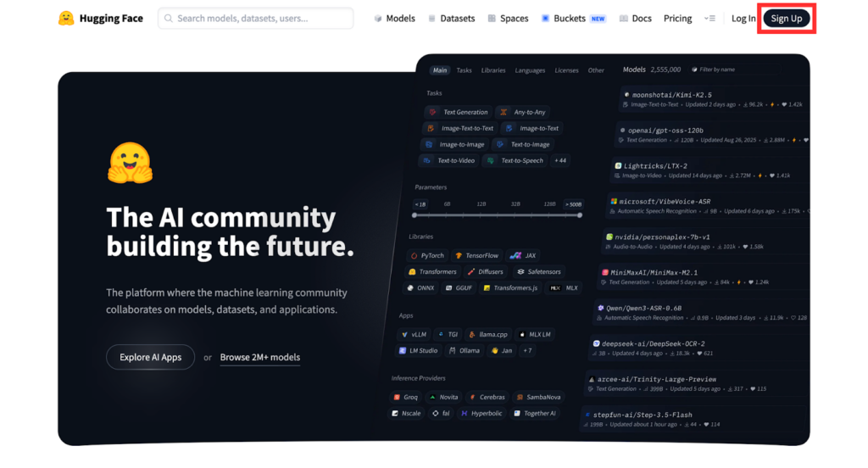Expand the +44 additional tasks chip
The height and width of the screenshot is (468, 868).
tap(560, 160)
